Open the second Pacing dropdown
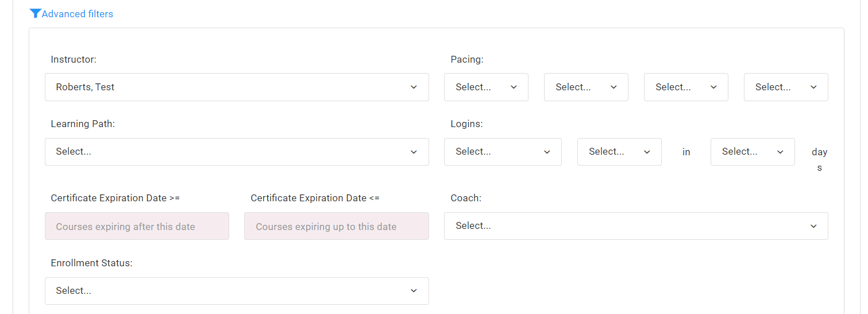Screen dimensions: 868x314 (x=585, y=87)
